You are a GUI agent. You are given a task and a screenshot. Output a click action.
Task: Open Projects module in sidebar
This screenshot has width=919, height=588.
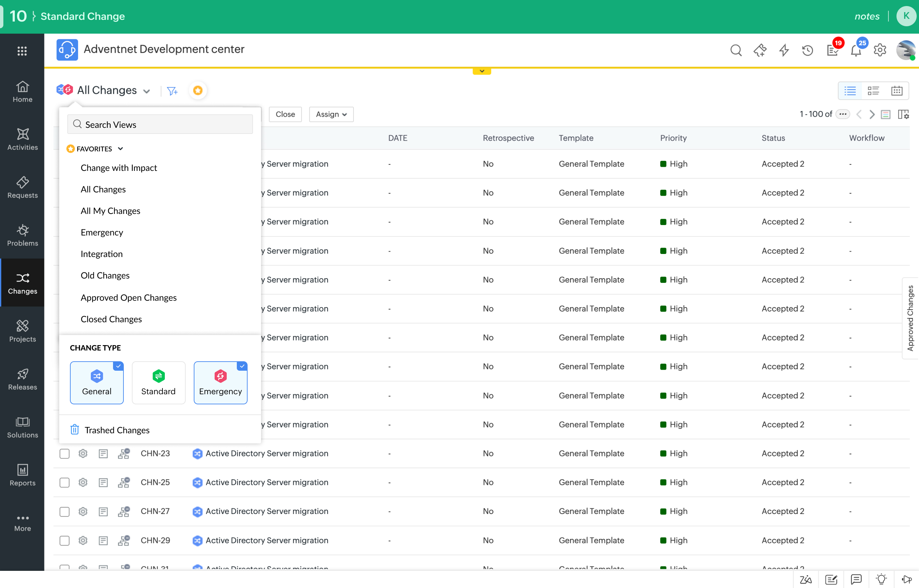[x=23, y=331]
